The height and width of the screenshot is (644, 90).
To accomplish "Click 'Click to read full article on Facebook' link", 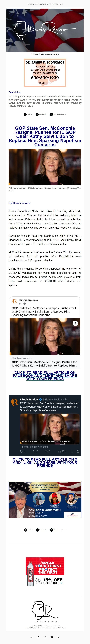I will click(45, 376).
